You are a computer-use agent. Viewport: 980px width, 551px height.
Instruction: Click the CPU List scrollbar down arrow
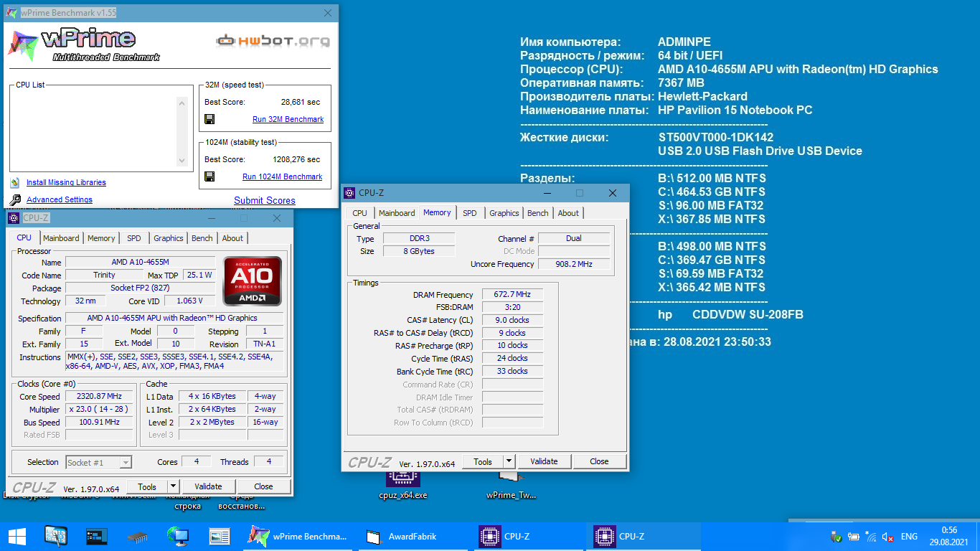coord(182,161)
